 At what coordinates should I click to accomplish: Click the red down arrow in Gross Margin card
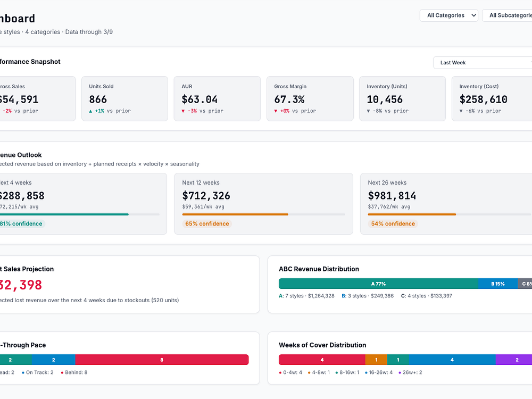click(x=276, y=111)
